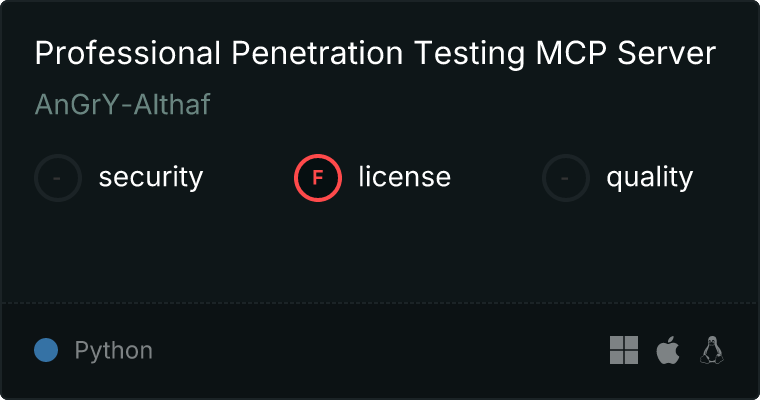Click the Windows platform icon
Viewport: 760px width, 400px height.
[x=624, y=350]
